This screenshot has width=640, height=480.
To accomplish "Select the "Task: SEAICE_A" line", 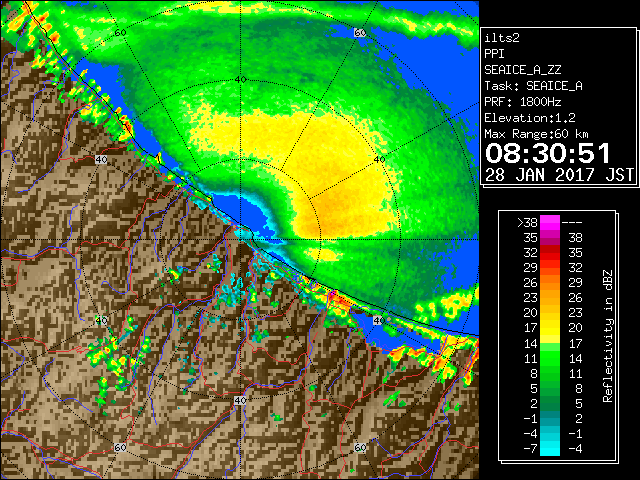I will pos(533,86).
